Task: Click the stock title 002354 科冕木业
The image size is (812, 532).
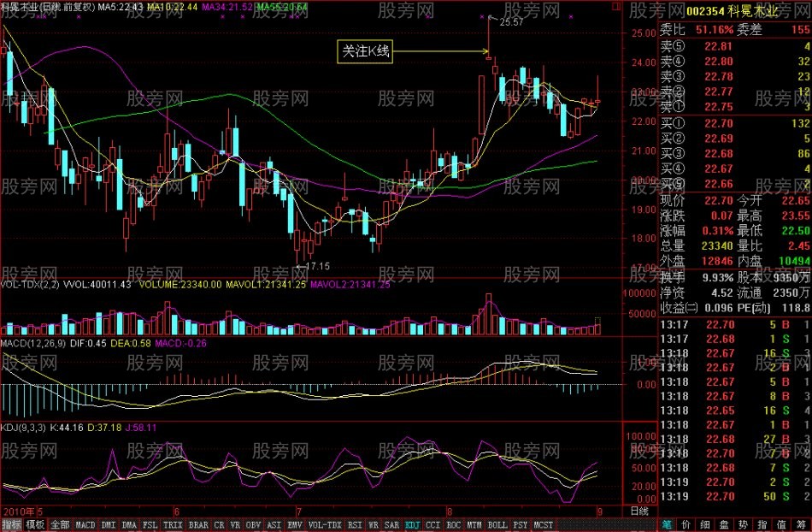Action: coord(733,11)
